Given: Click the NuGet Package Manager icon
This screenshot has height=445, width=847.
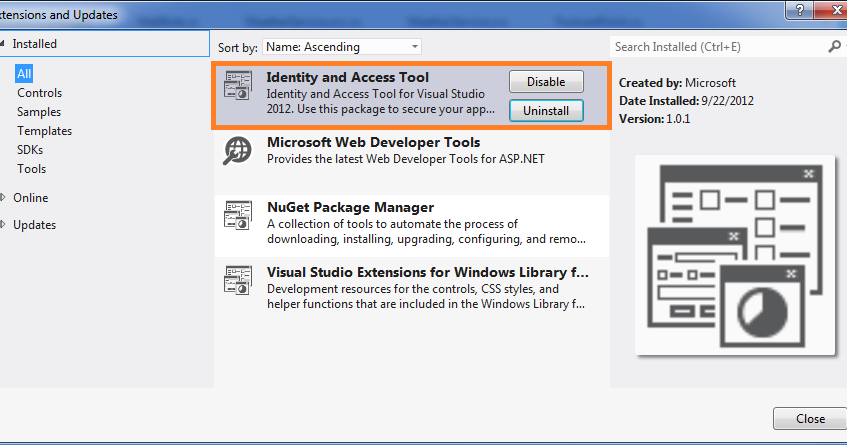Looking at the screenshot, I should click(238, 215).
